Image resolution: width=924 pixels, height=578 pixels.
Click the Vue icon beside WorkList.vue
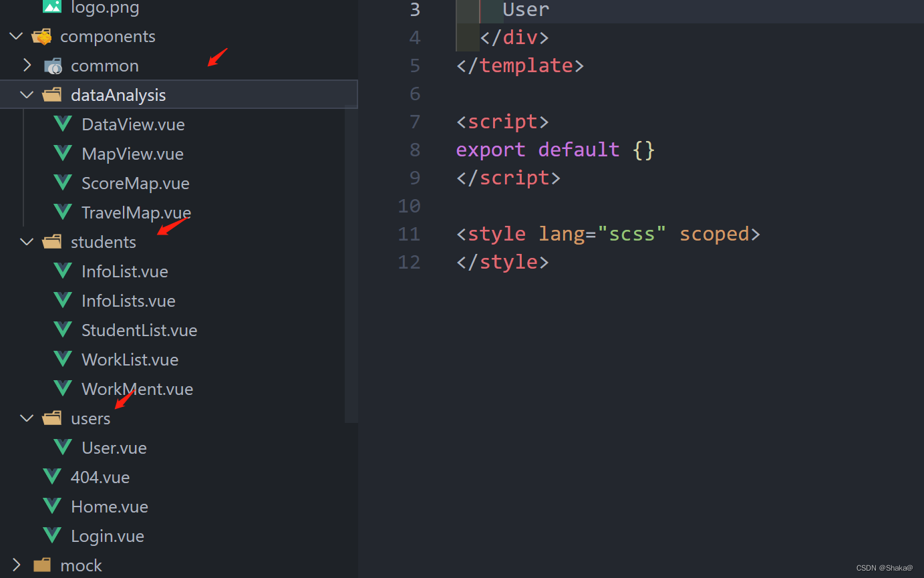click(x=63, y=359)
